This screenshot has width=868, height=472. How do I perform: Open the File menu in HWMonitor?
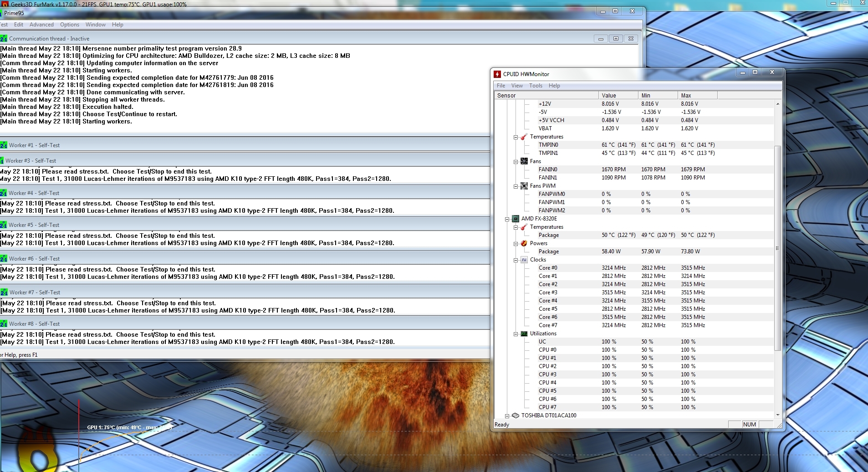click(x=501, y=86)
